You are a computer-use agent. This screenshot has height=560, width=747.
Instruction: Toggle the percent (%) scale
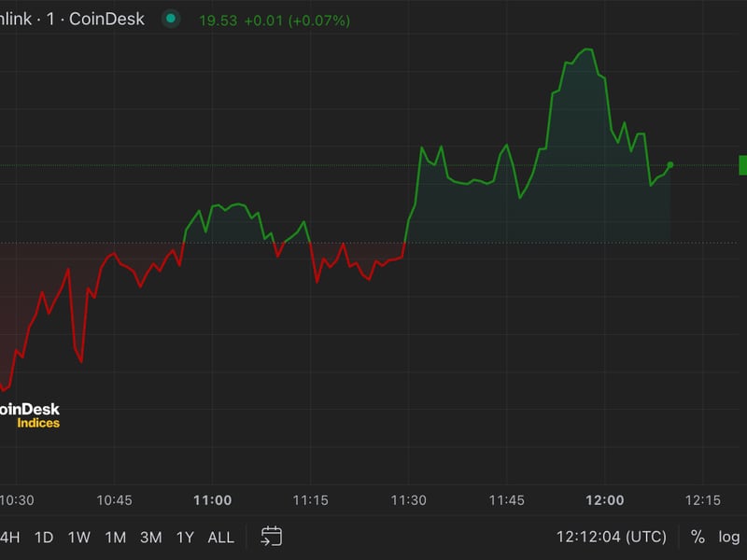[698, 537]
